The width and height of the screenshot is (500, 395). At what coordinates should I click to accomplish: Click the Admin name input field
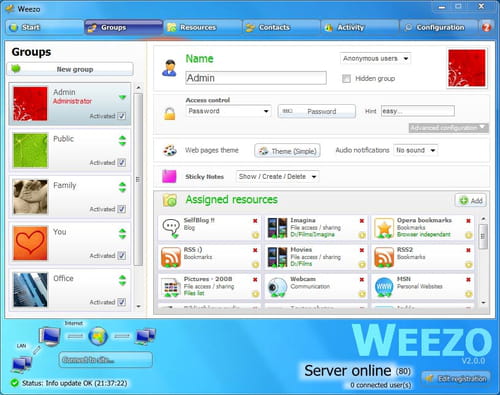click(256, 78)
